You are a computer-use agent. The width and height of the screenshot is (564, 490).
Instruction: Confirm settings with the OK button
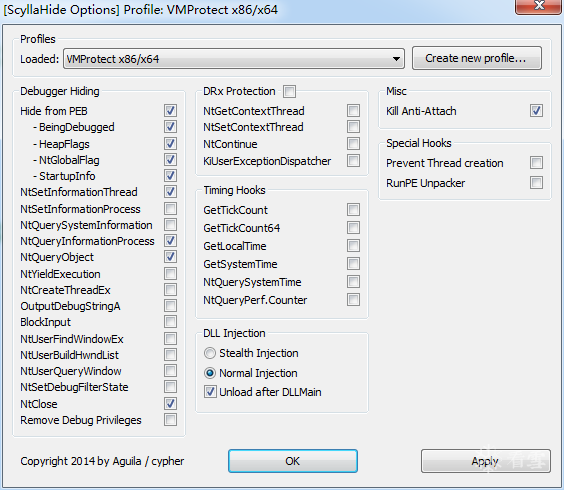click(x=293, y=461)
